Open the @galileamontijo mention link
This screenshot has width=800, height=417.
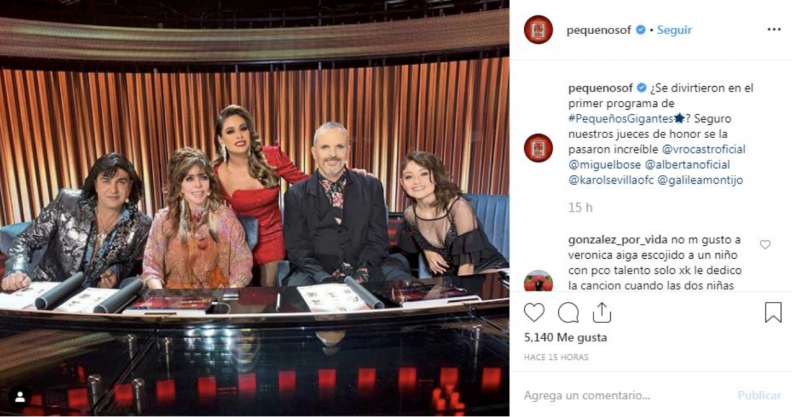pos(700,180)
